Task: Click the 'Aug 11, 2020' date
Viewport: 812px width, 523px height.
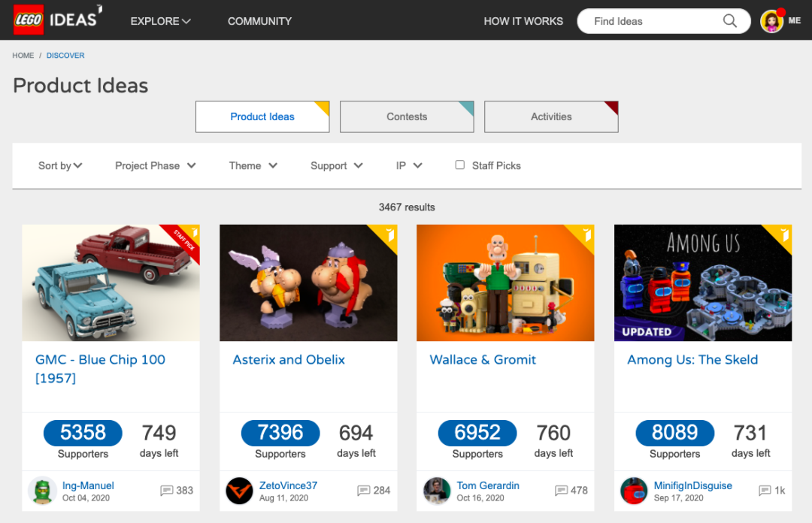Action: [x=283, y=497]
